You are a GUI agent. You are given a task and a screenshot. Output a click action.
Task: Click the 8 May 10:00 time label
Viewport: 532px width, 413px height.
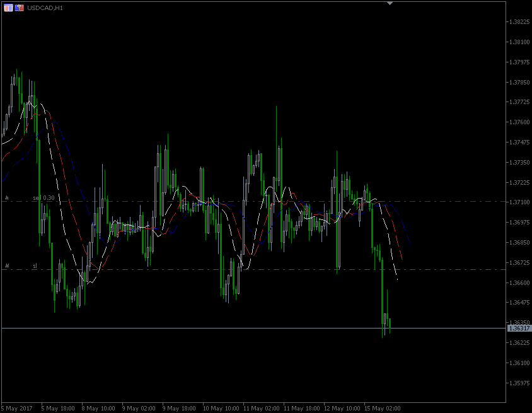pos(98,408)
